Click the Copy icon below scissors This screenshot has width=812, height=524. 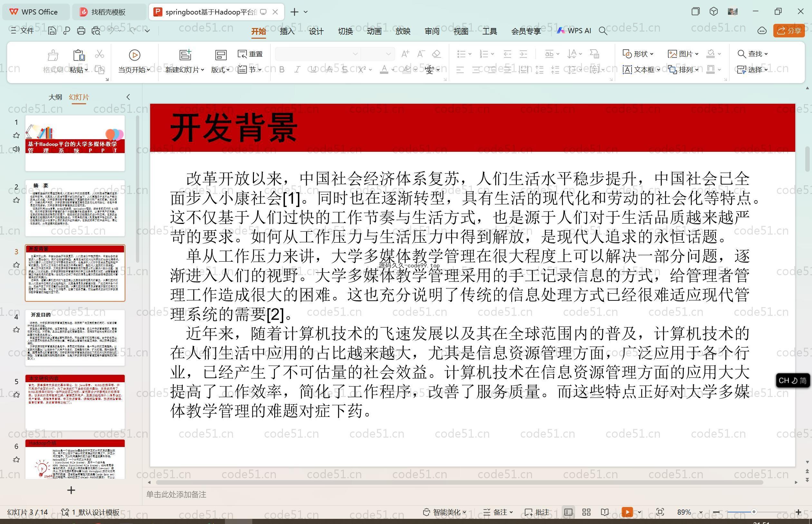99,70
